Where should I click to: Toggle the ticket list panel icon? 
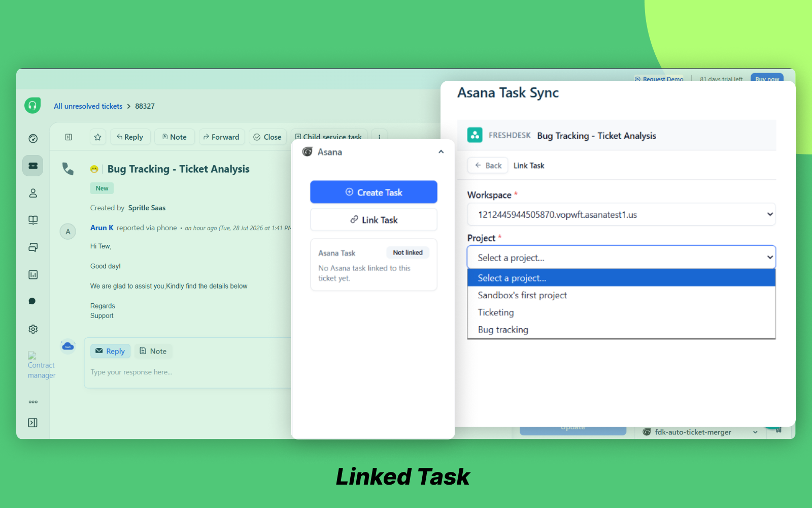point(69,137)
